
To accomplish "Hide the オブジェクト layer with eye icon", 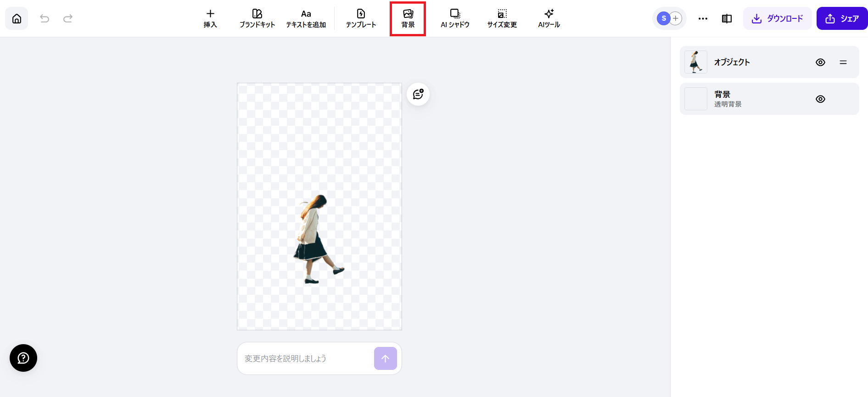I will tap(820, 62).
